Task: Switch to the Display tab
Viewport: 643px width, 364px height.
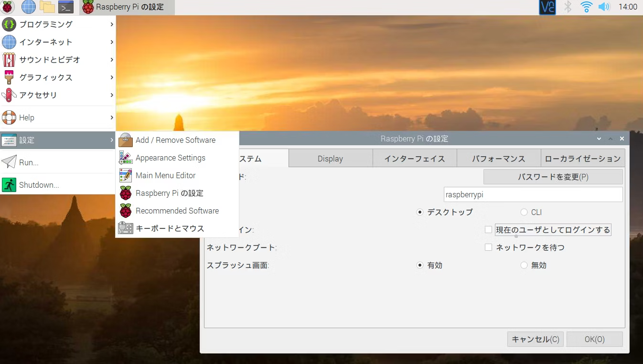Action: pyautogui.click(x=331, y=159)
